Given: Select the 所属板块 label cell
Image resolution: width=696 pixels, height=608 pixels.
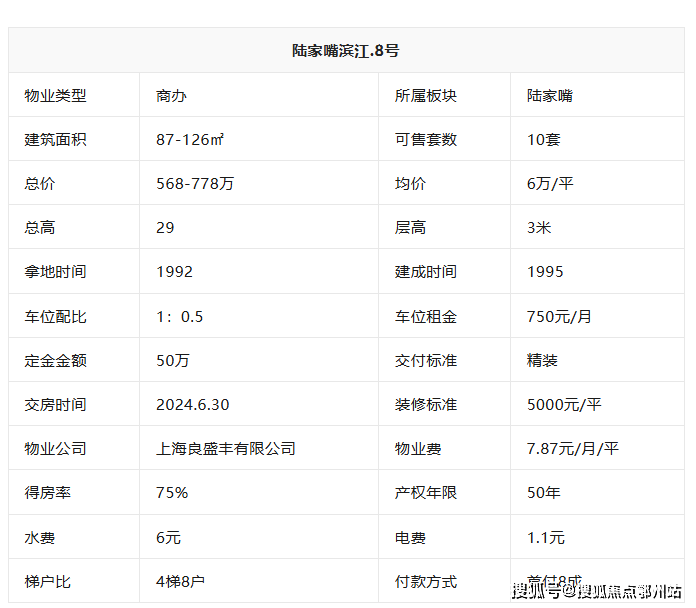Looking at the screenshot, I should point(426,96).
